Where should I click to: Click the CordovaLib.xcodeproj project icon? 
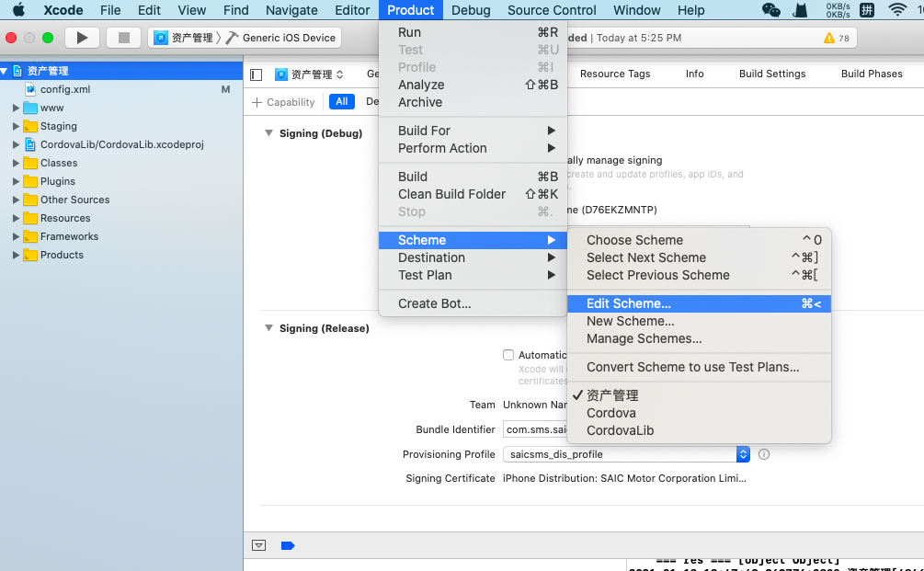[x=30, y=144]
